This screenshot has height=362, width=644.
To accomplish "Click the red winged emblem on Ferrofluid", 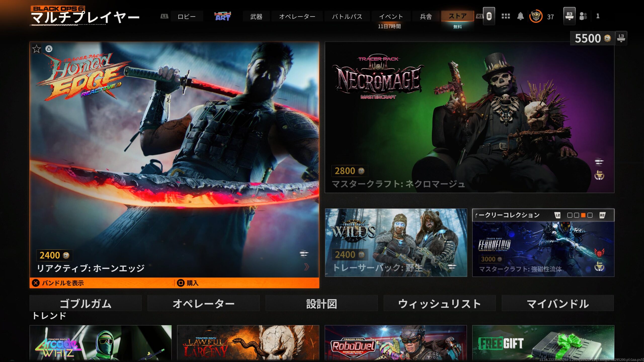I will pyautogui.click(x=599, y=252).
